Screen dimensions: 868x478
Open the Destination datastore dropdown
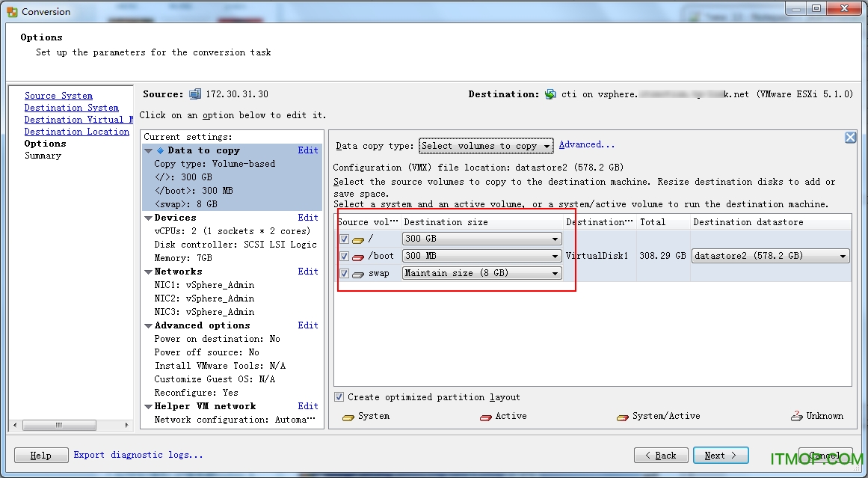(771, 256)
